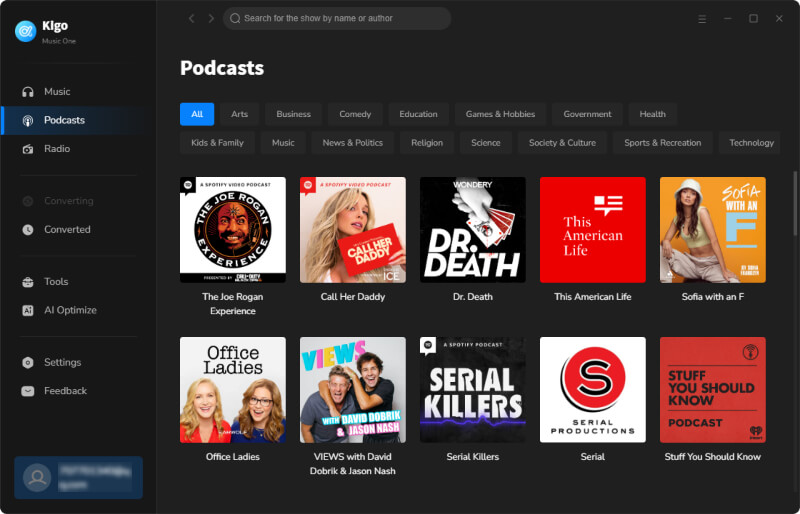The width and height of the screenshot is (800, 514).
Task: Open the Serial Killers cover
Action: (472, 390)
